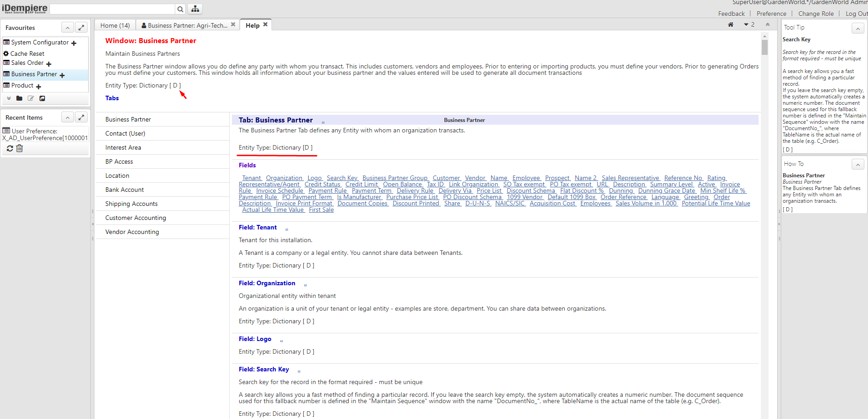Select the edit icon in Favourites toolbar
868x419 pixels.
coord(30,98)
